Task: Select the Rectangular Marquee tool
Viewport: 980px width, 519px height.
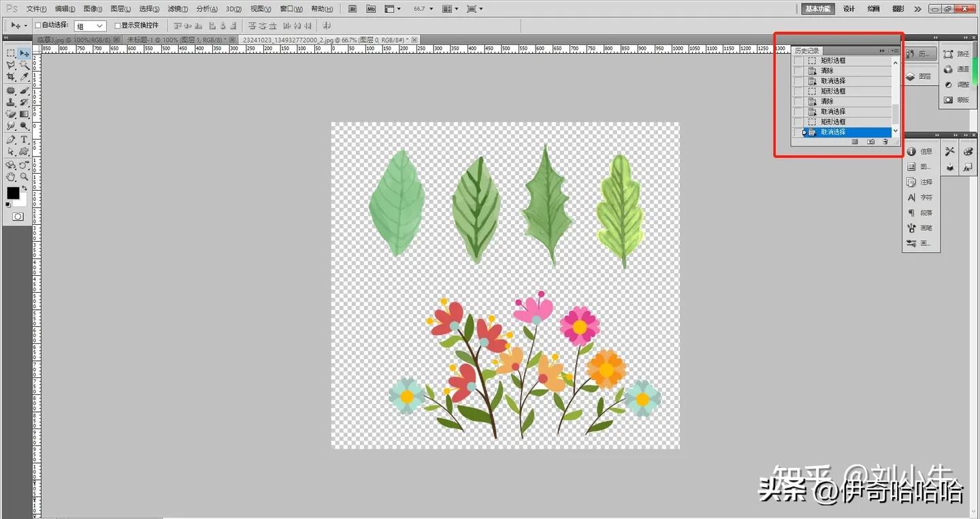Action: 11,53
